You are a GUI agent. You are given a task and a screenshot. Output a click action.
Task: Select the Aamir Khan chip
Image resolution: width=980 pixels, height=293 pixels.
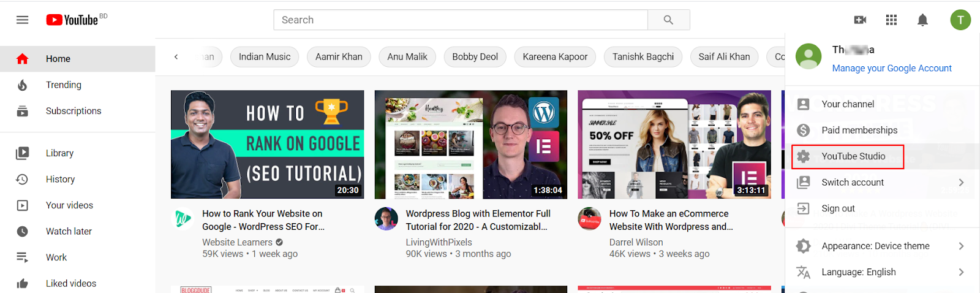pyautogui.click(x=339, y=57)
